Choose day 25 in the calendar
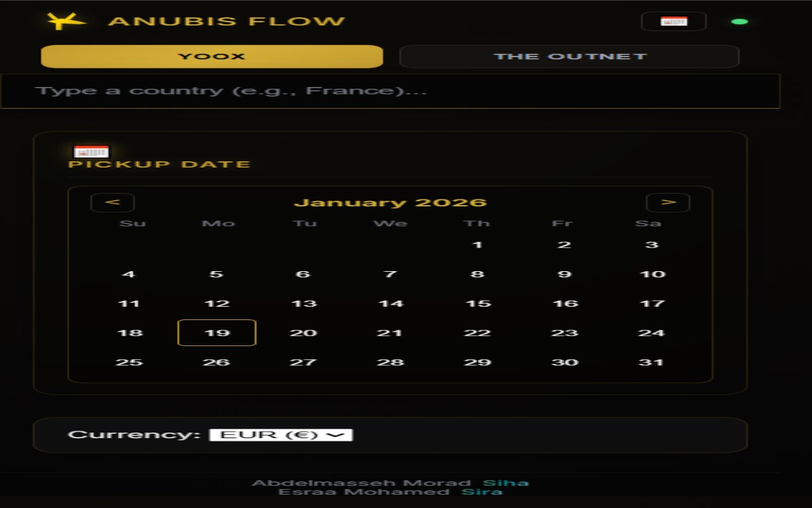 [x=129, y=362]
